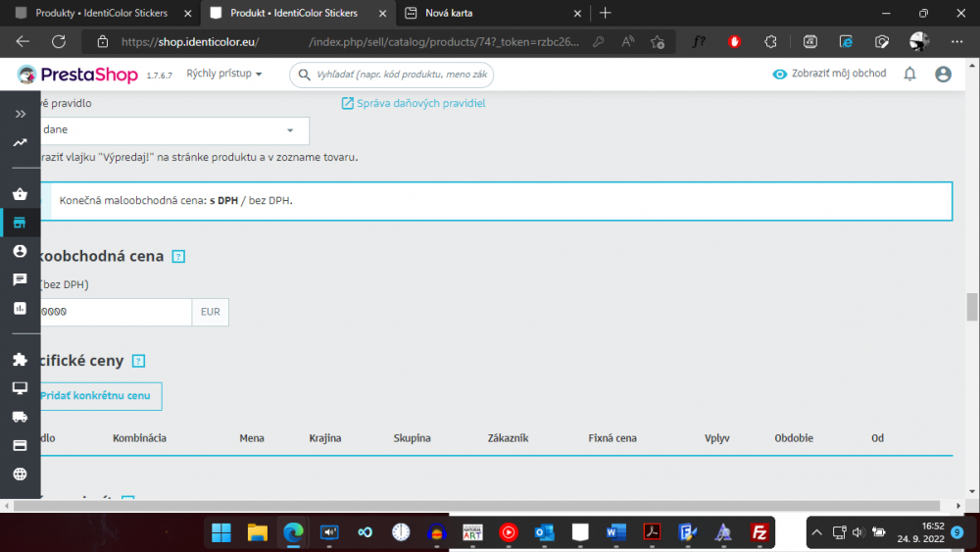This screenshot has width=980, height=552.
Task: Open browser Settings and more menu
Action: coord(956,42)
